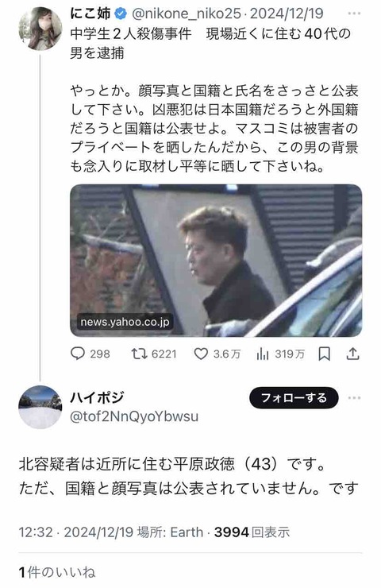Click the 3994 回表示 view count

(252, 532)
